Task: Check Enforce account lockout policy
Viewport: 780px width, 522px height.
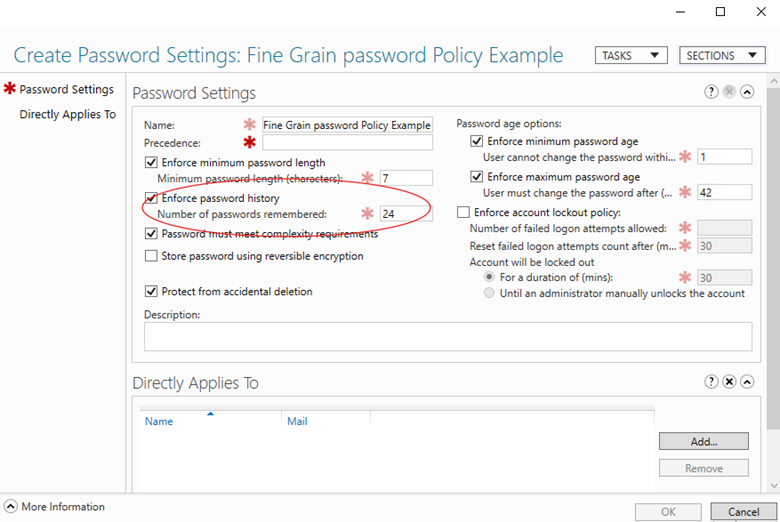Action: tap(463, 212)
